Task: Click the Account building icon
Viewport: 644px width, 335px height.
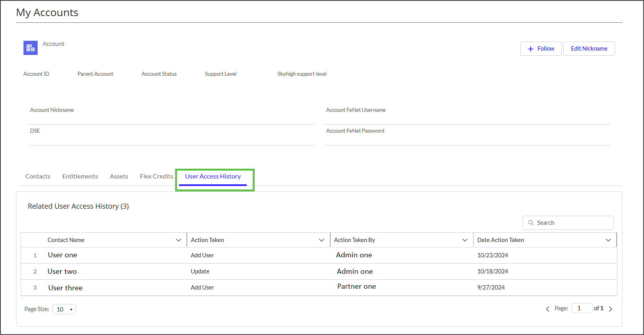Action: coord(31,48)
